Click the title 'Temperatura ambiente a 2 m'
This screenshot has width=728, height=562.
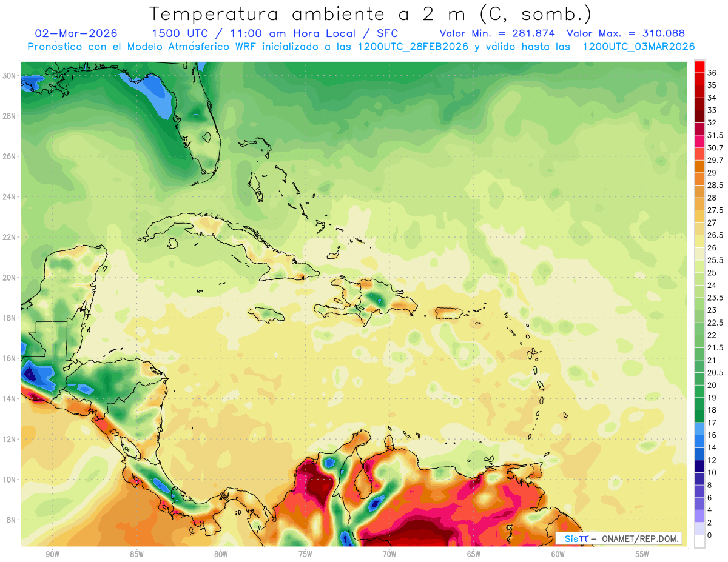(310, 14)
